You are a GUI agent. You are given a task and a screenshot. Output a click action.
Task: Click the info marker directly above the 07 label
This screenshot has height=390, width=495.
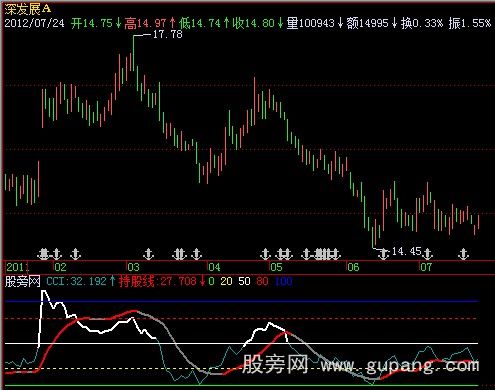click(428, 254)
